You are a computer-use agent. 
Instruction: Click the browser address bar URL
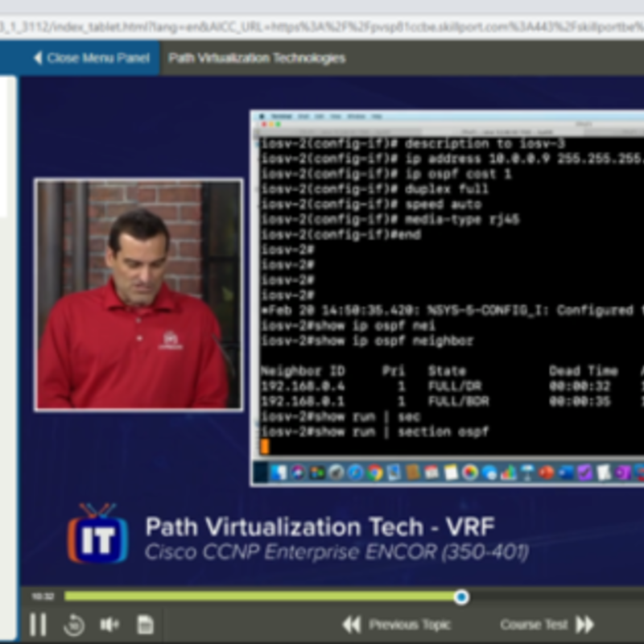click(322, 27)
